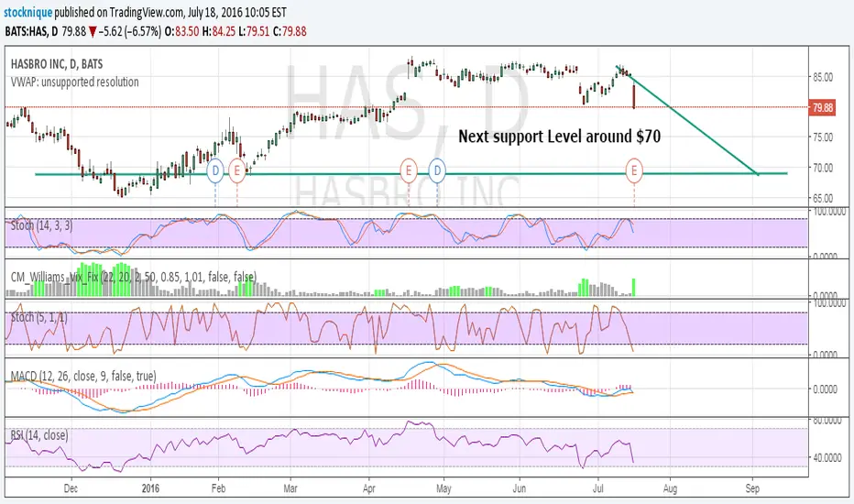Click the Sep label on time axis
Viewport: 854px width, 504px height.
tap(752, 488)
